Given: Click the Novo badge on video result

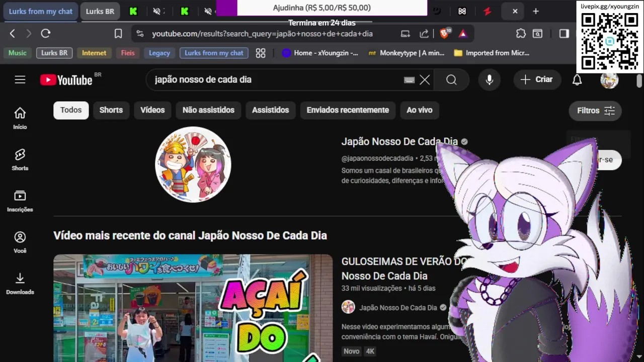Looking at the screenshot, I should coord(352,351).
